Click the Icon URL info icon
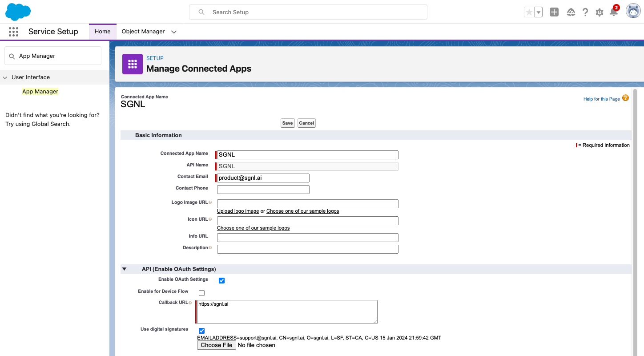This screenshot has width=644, height=356. [x=210, y=219]
